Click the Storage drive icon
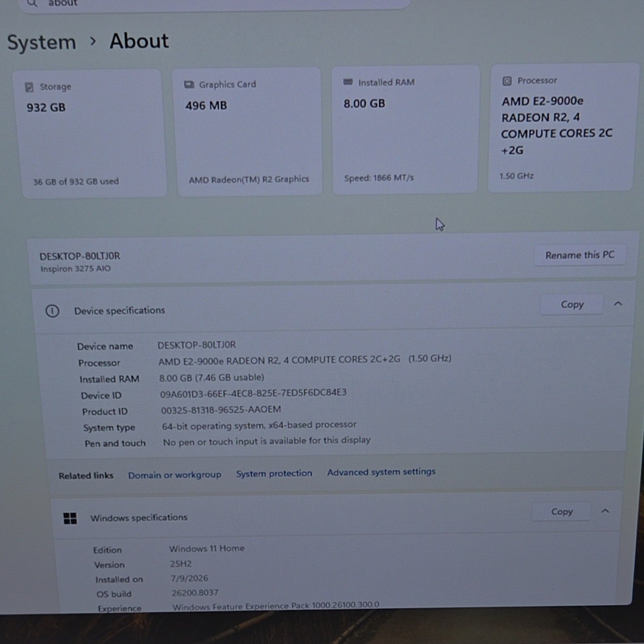This screenshot has width=644, height=644. point(29,88)
